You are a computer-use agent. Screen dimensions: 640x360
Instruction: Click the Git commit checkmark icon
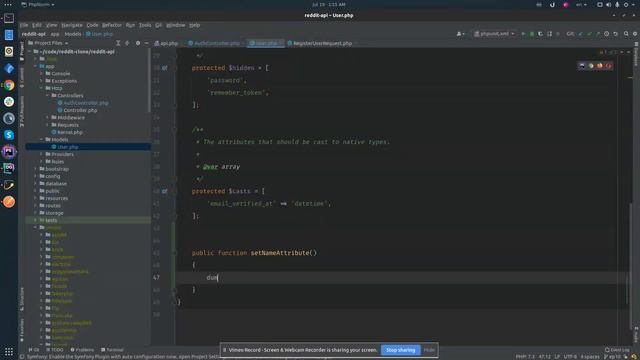pos(589,34)
